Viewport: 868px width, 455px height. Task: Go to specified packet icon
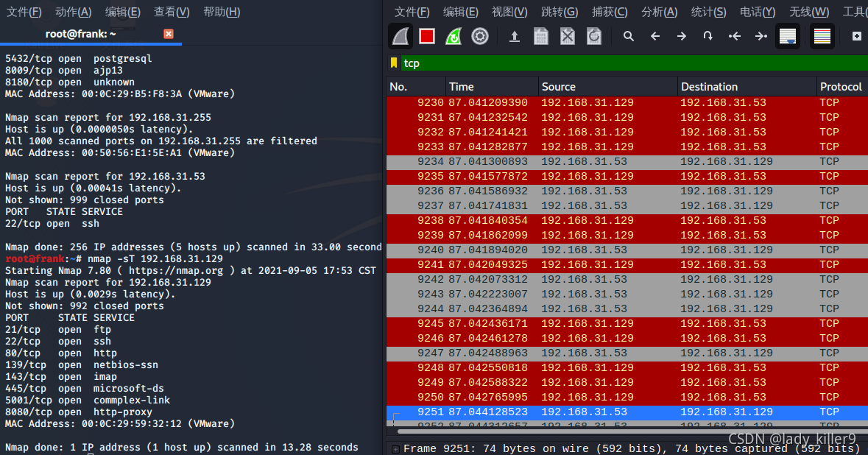coord(708,37)
